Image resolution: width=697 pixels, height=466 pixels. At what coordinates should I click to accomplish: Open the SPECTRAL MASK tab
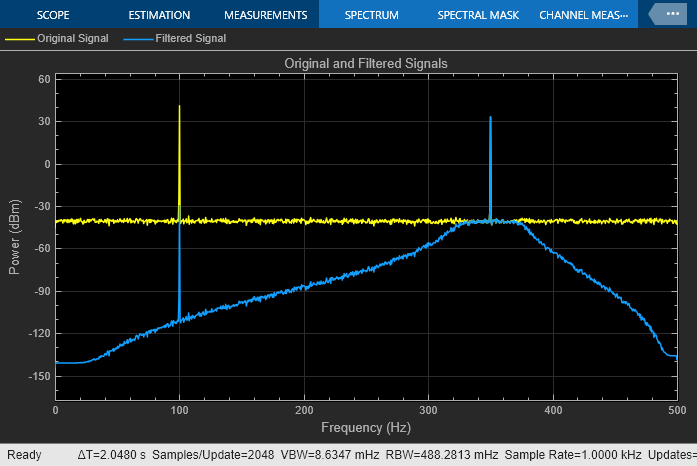click(478, 15)
